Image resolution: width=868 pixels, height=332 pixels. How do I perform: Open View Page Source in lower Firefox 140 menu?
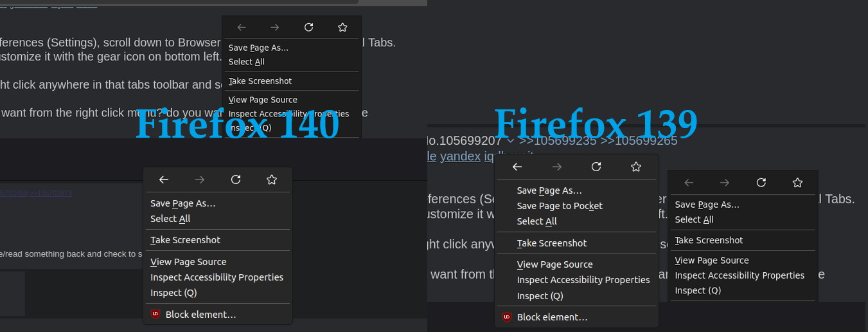pos(188,262)
